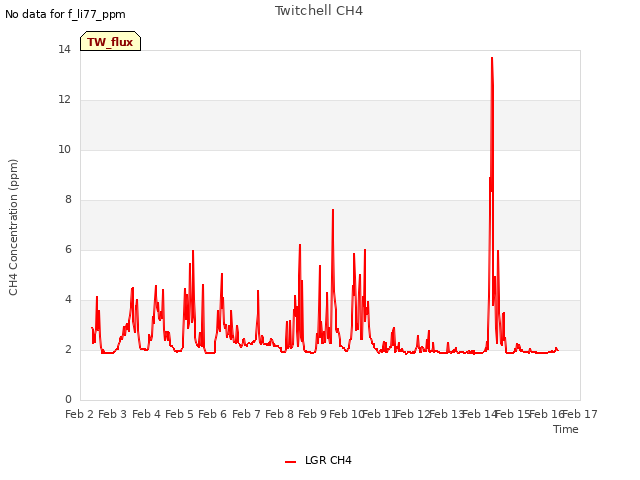The width and height of the screenshot is (640, 480).
Task: Click the Feb 5 x-axis tick label
Action: (x=179, y=414)
